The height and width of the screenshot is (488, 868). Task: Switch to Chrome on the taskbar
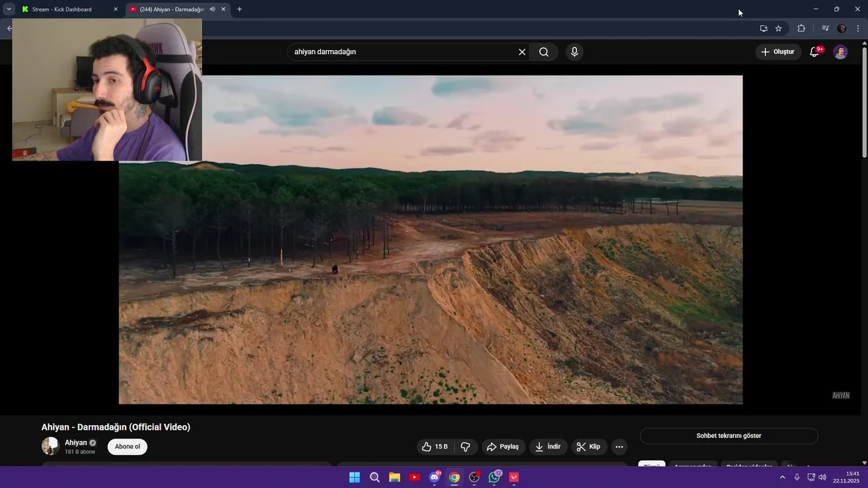click(454, 477)
